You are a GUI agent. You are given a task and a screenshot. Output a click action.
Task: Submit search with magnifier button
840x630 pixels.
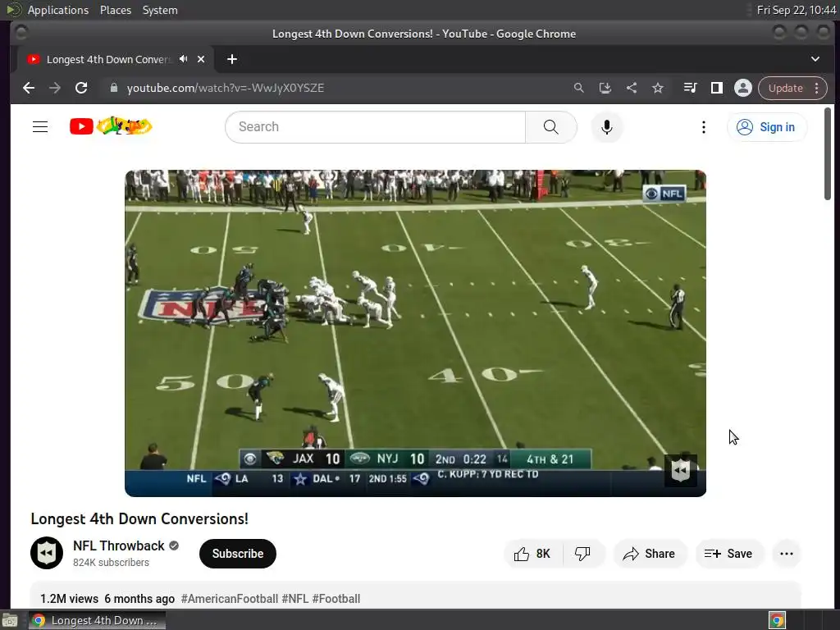550,127
